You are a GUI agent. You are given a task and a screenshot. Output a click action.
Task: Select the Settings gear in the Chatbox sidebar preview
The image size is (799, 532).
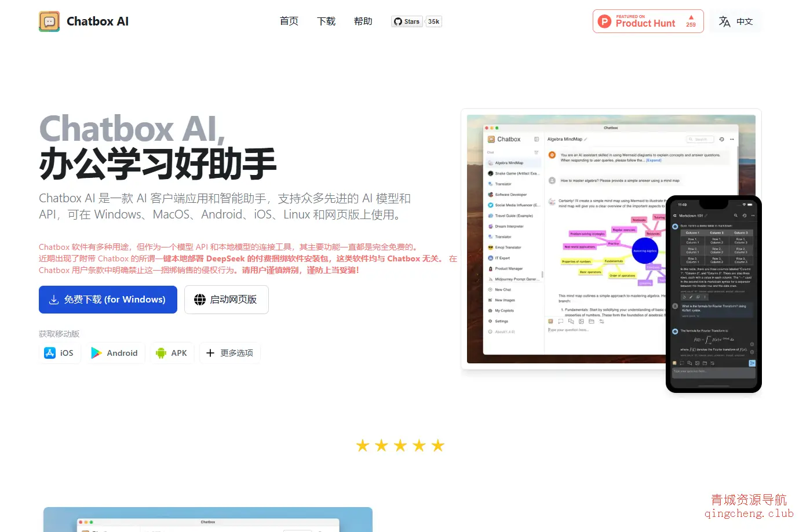490,320
